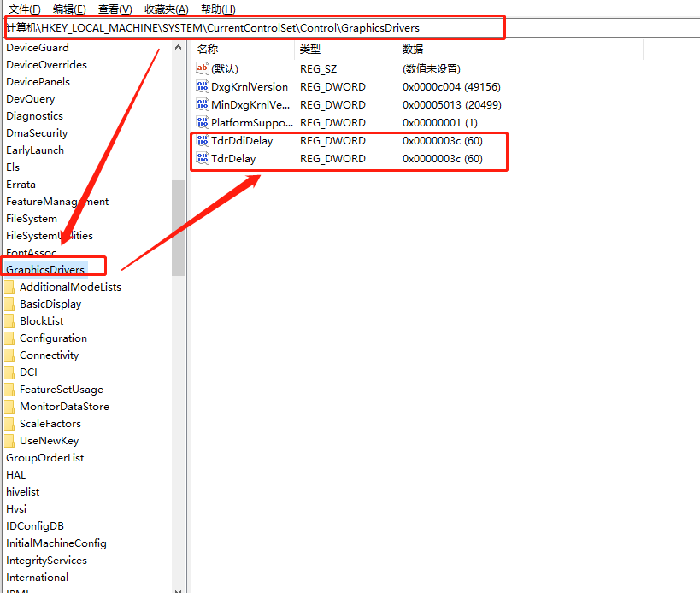700x593 pixels.
Task: Sort values by the 类型 column header
Action: [x=345, y=49]
